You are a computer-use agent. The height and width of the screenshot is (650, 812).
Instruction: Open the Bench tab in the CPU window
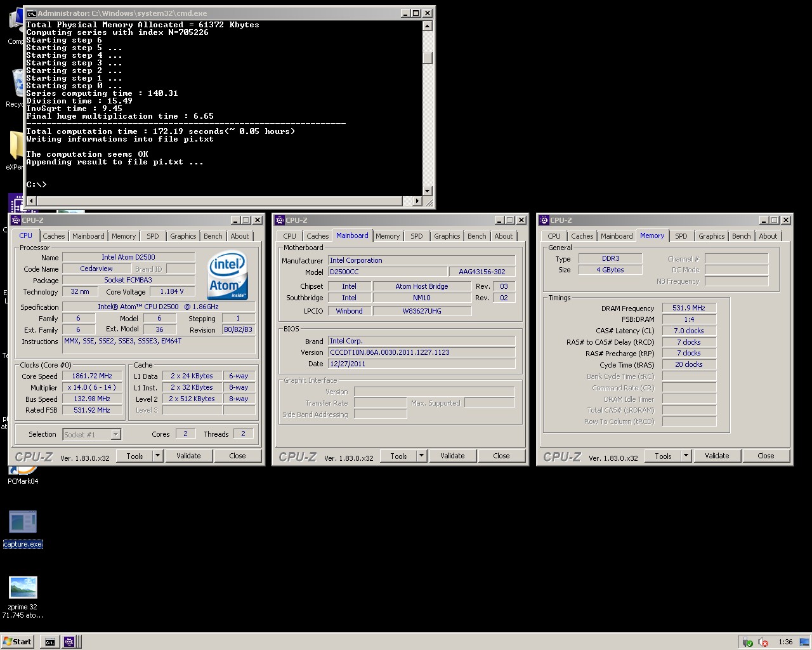[213, 236]
